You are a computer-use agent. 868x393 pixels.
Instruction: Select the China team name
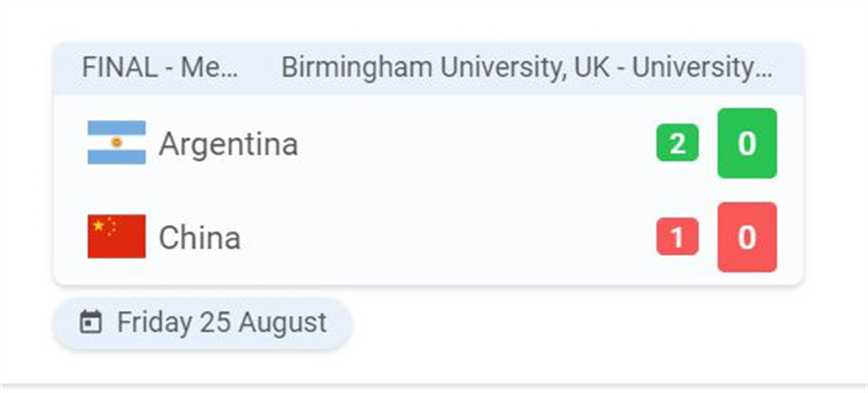[200, 238]
